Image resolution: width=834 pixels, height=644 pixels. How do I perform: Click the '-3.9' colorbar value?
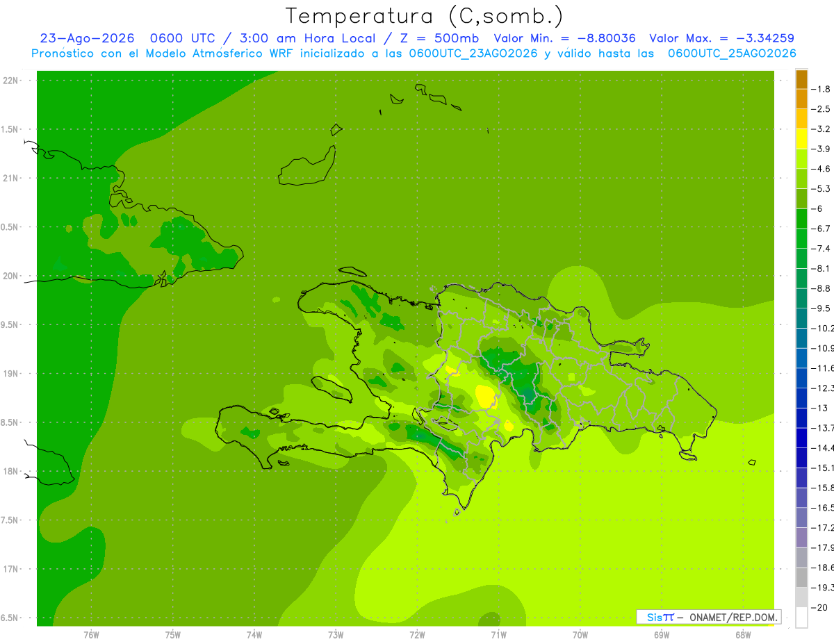tap(821, 149)
